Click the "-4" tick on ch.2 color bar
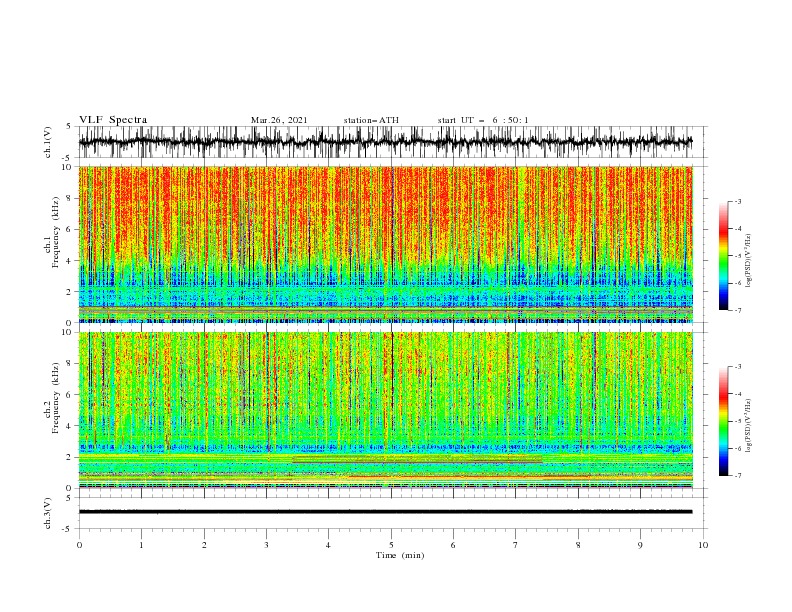The width and height of the screenshot is (792, 612). pos(738,394)
